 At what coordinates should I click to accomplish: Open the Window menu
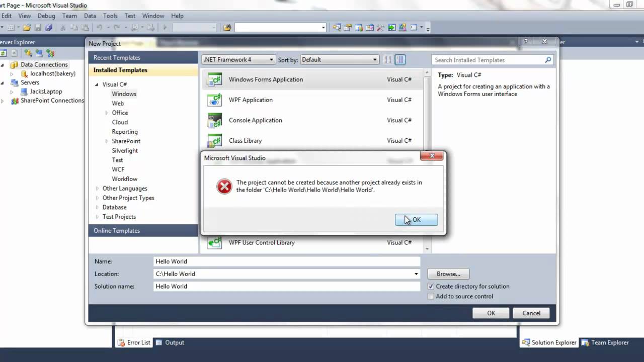153,16
